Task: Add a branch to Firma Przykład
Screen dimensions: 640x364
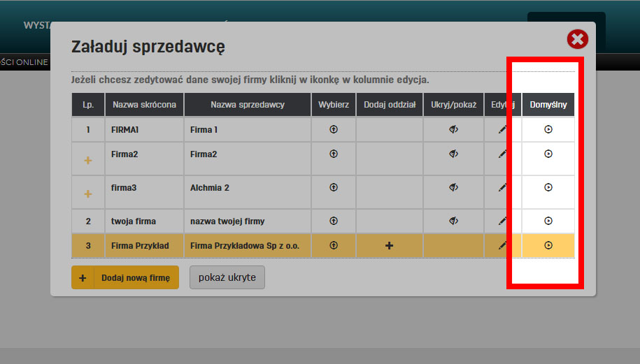Action: pyautogui.click(x=389, y=245)
